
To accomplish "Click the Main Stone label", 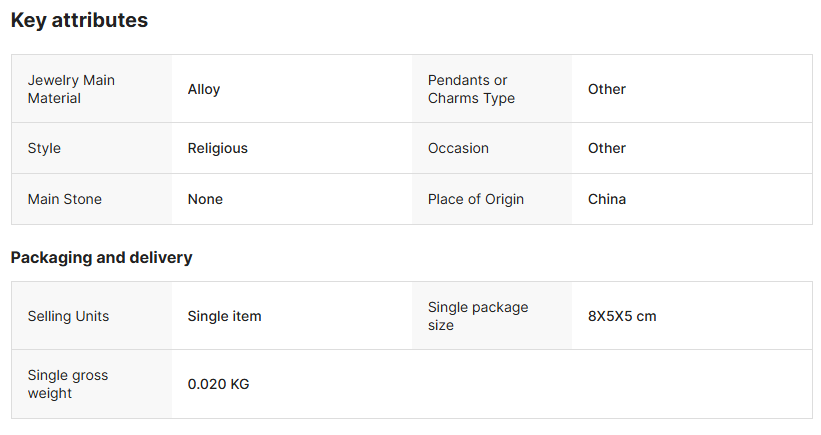I will [x=64, y=199].
